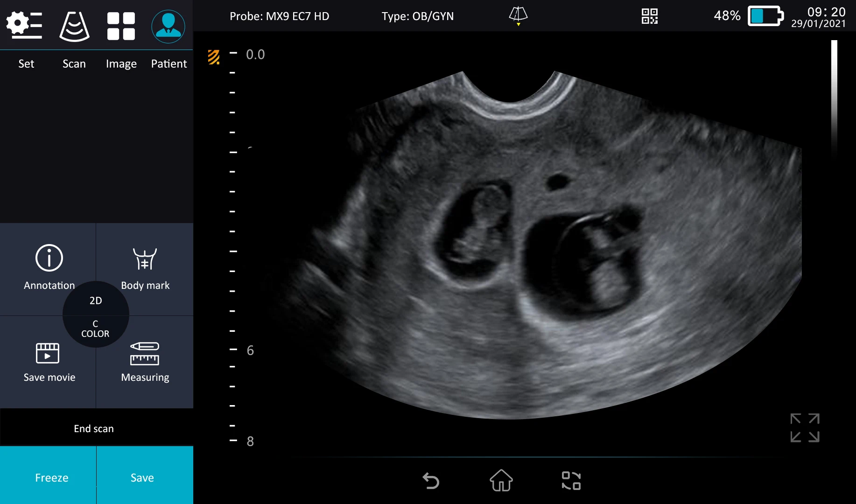Tap the Home icon at bottom
This screenshot has height=504, width=856.
[501, 481]
